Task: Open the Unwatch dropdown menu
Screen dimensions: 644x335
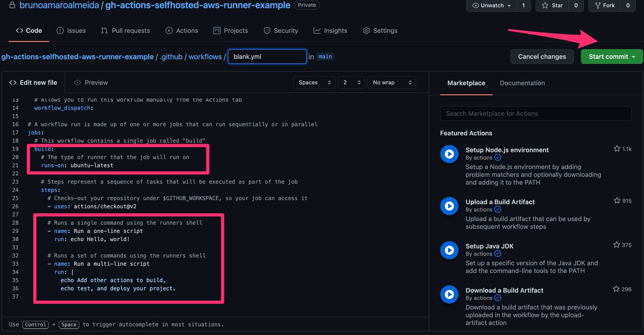Action: click(x=491, y=6)
